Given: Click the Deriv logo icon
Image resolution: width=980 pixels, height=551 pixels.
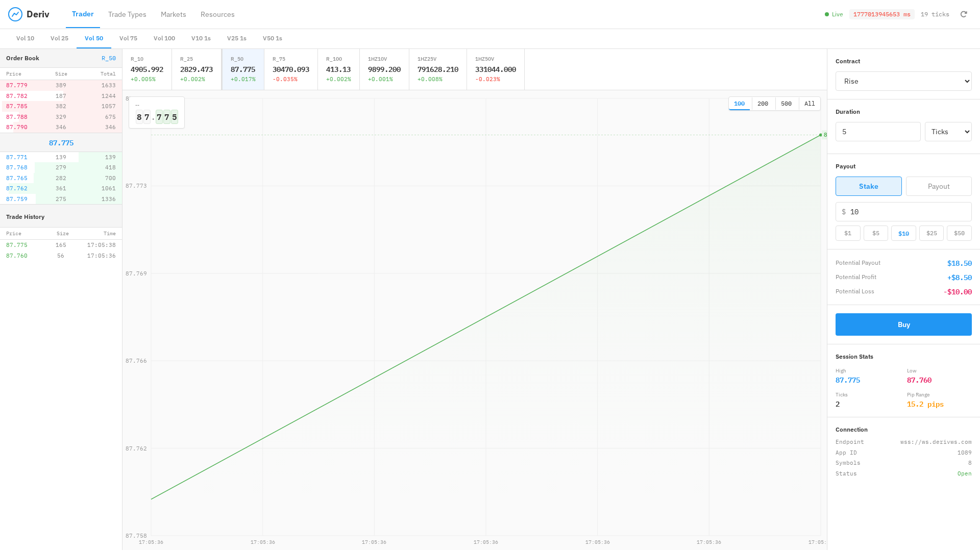Looking at the screenshot, I should click(x=15, y=14).
